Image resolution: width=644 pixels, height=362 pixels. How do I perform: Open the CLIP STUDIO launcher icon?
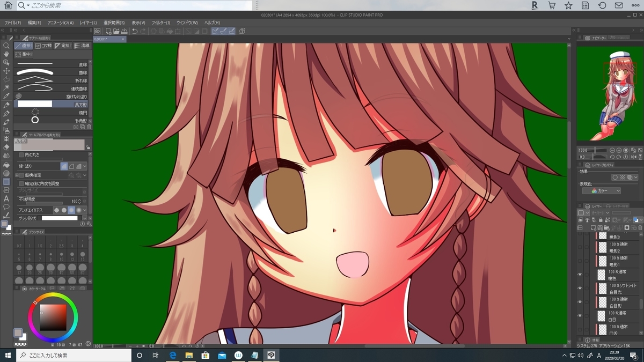(x=97, y=31)
